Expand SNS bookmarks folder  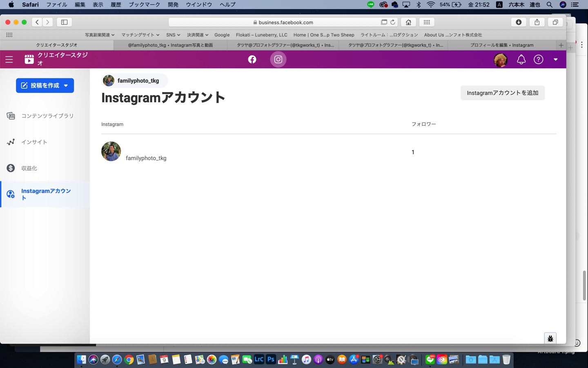coord(173,35)
